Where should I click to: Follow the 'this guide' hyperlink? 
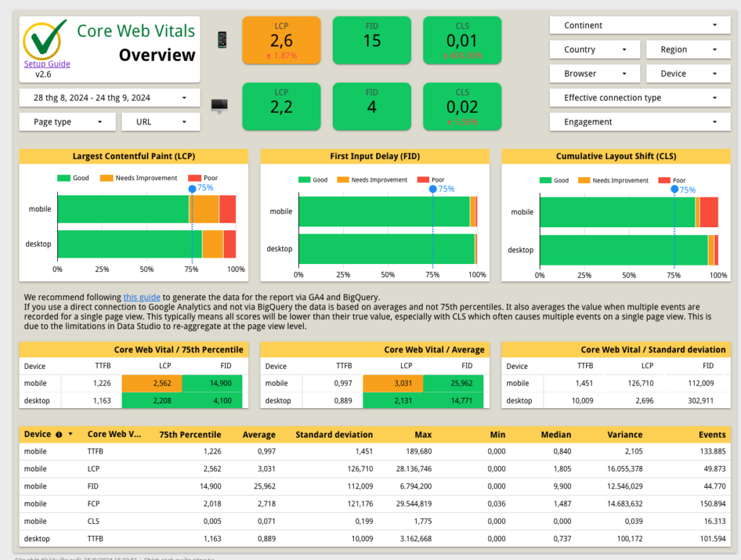click(x=142, y=297)
